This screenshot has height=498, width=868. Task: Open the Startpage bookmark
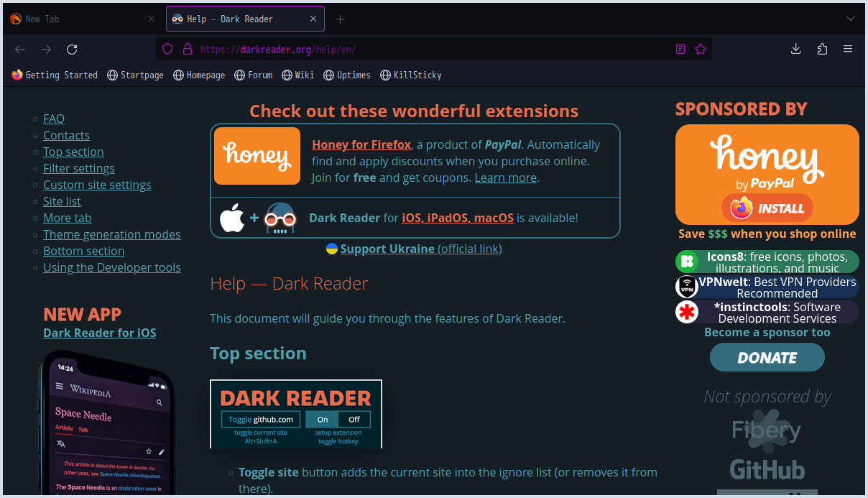tap(135, 75)
